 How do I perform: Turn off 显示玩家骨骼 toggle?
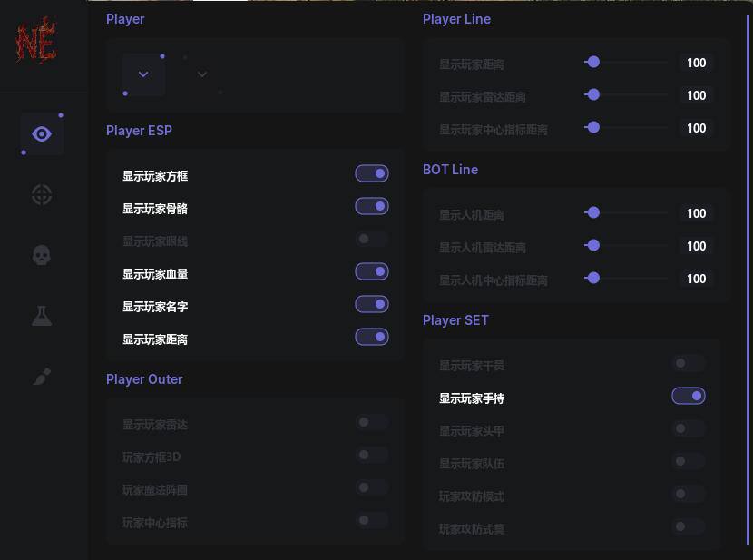pyautogui.click(x=372, y=206)
